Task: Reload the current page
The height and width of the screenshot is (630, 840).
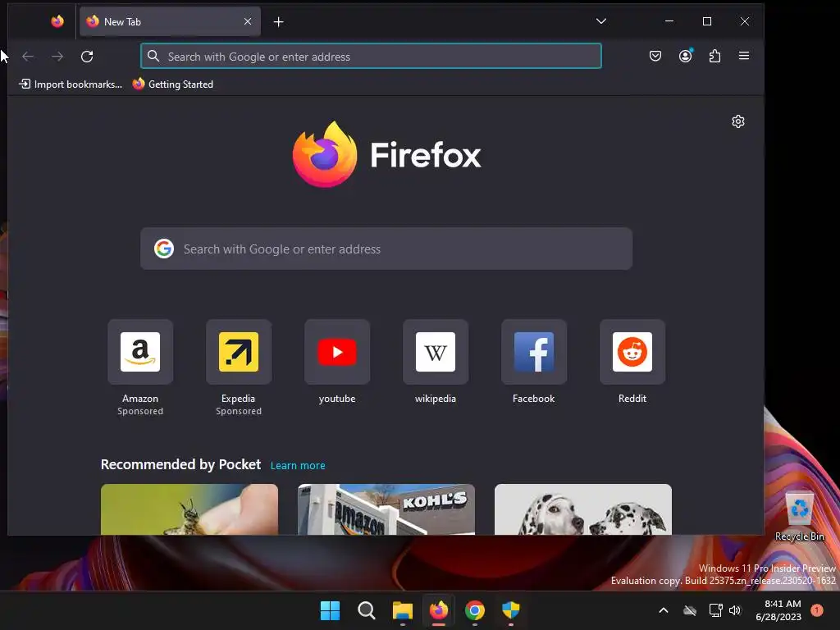Action: [x=87, y=57]
